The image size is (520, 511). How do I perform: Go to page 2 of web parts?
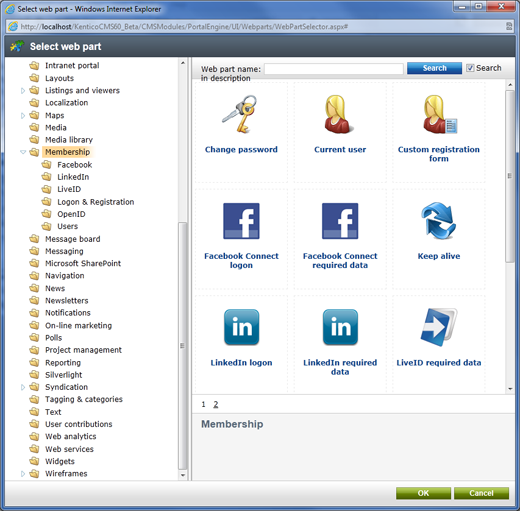[x=216, y=404]
